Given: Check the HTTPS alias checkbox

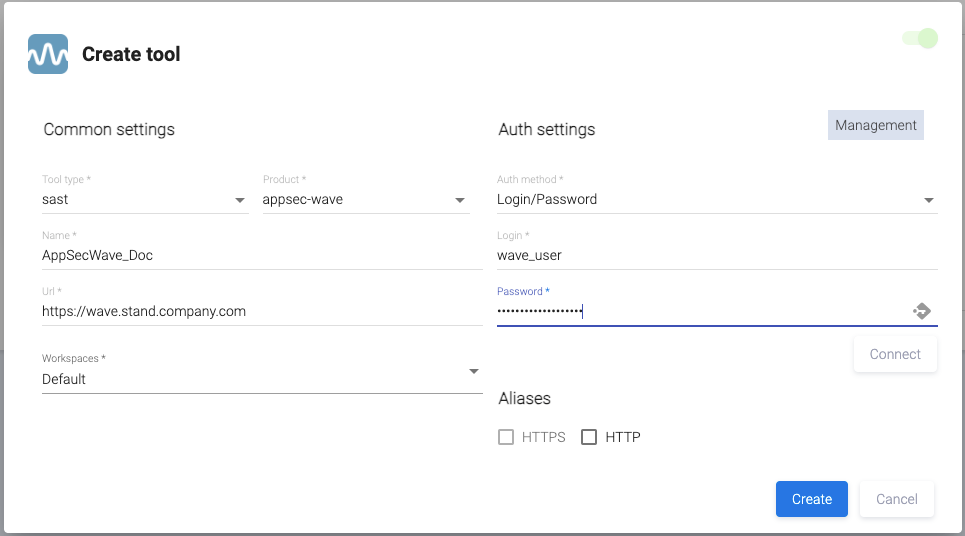Looking at the screenshot, I should point(506,437).
